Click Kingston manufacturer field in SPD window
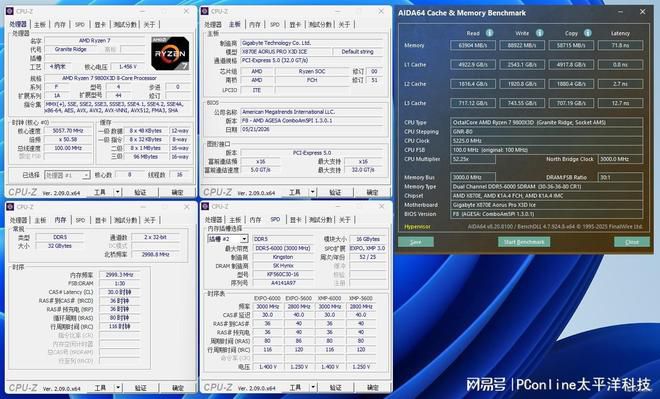Viewport: 660px width, 399px height. [x=282, y=257]
